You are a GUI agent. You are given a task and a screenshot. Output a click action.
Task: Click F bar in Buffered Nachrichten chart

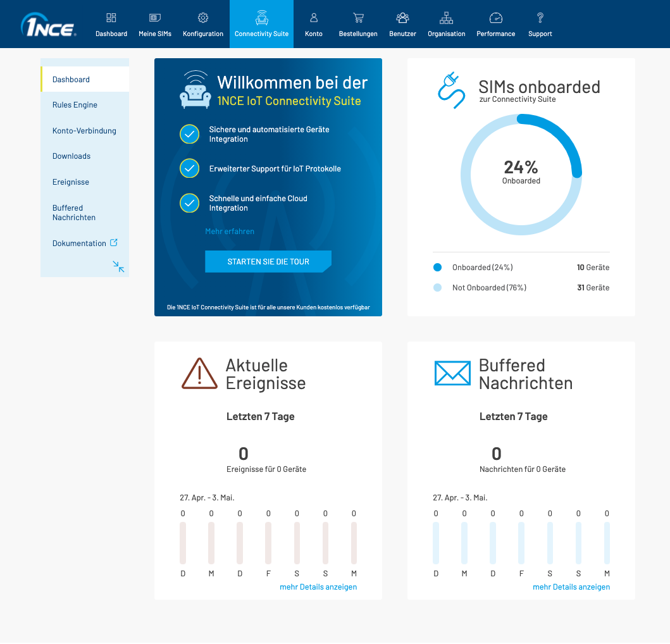(x=521, y=543)
